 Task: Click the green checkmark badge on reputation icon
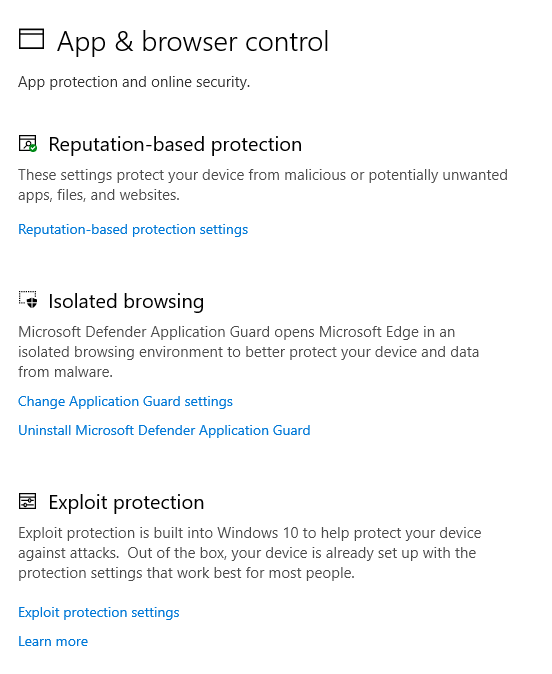33,148
